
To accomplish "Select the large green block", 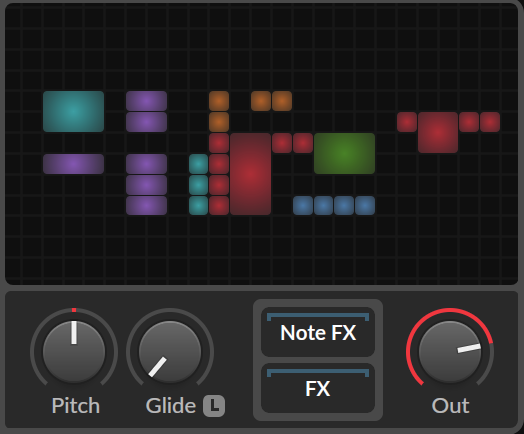I will click(x=345, y=153).
